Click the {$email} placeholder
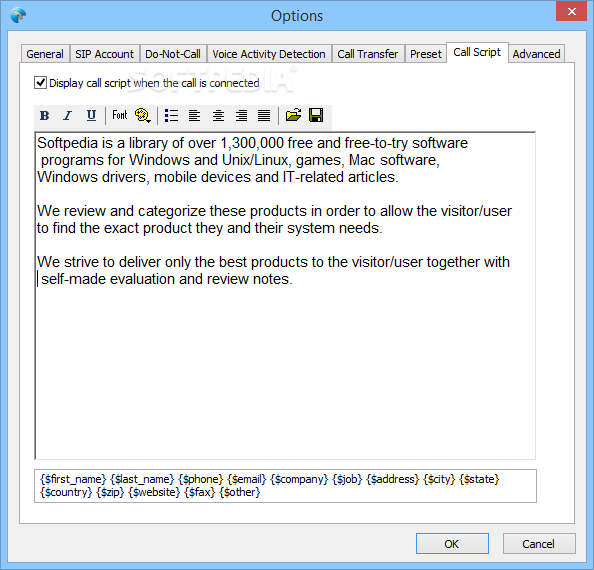 pyautogui.click(x=247, y=479)
